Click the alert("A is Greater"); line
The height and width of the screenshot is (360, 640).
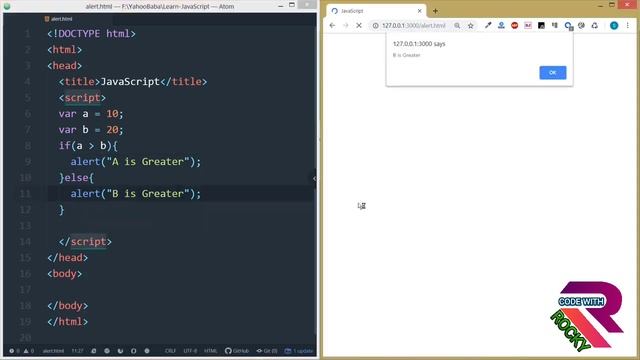[136, 162]
